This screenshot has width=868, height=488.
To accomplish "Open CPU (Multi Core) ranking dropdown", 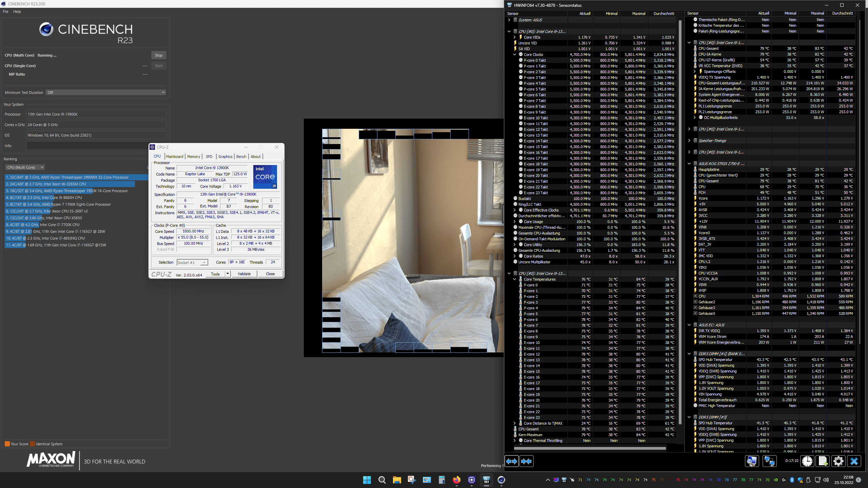I will pos(25,167).
